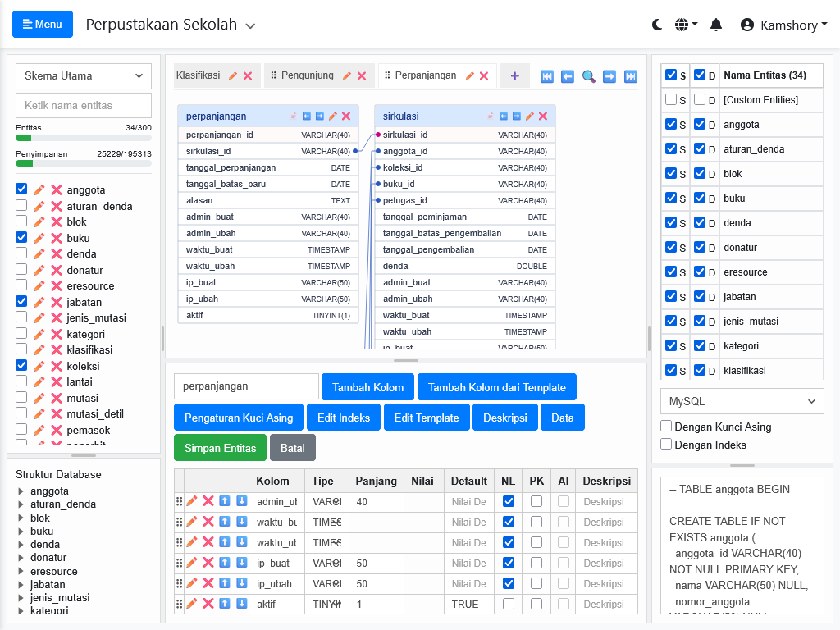The height and width of the screenshot is (630, 840).
Task: Click Tambah Kolom dari Template
Action: point(496,387)
